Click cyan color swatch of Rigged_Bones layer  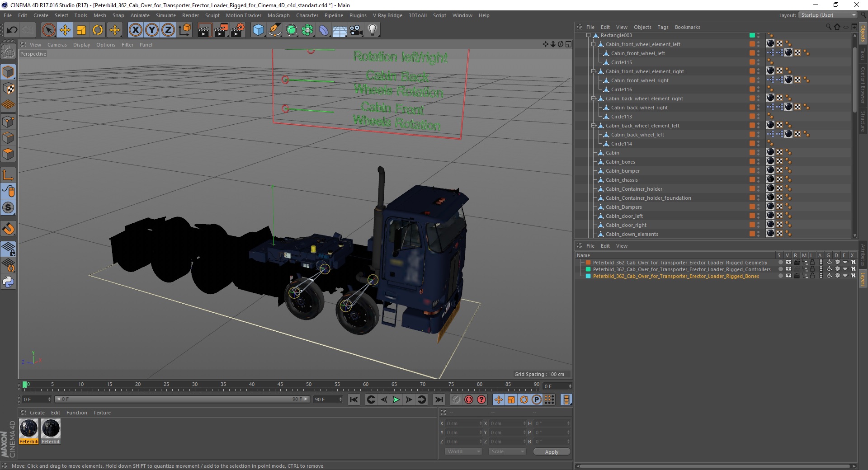coord(588,276)
